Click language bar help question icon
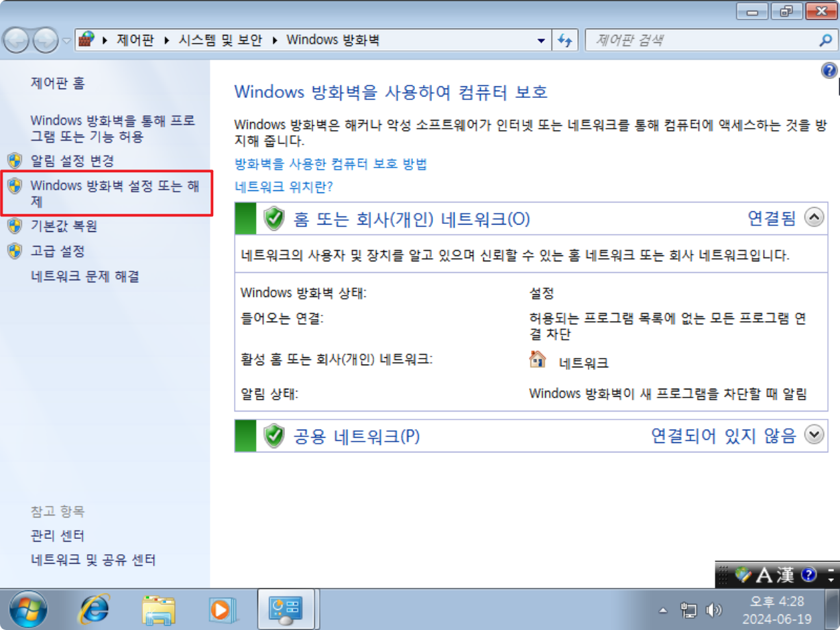Screen dimensions: 840x630 point(808,574)
